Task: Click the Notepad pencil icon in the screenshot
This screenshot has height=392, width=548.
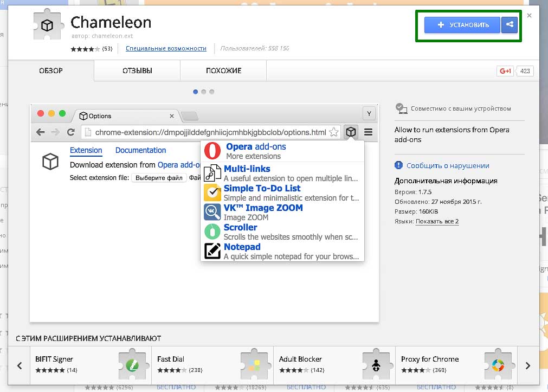Action: click(212, 250)
